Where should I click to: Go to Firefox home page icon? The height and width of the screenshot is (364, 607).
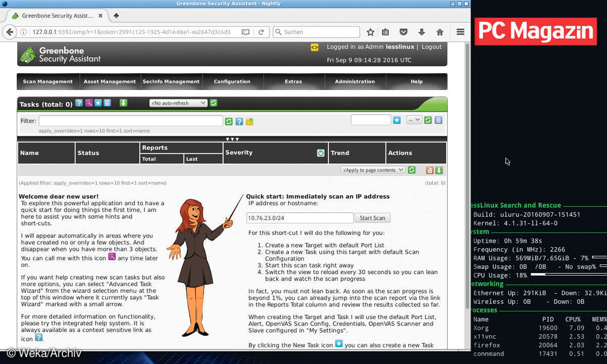(x=440, y=32)
